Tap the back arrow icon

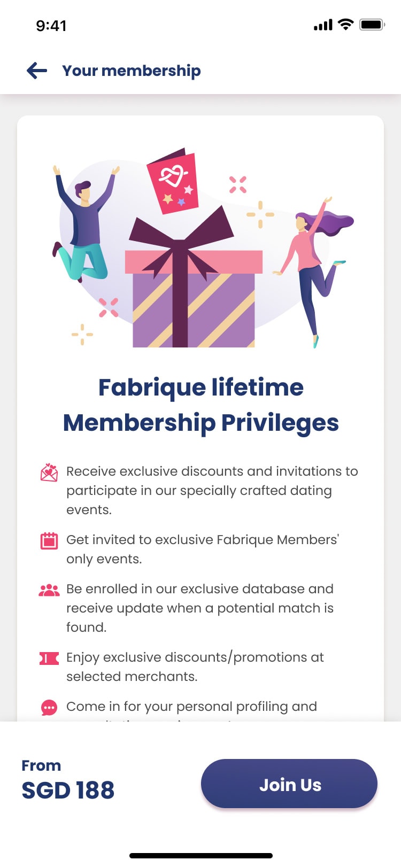click(37, 71)
